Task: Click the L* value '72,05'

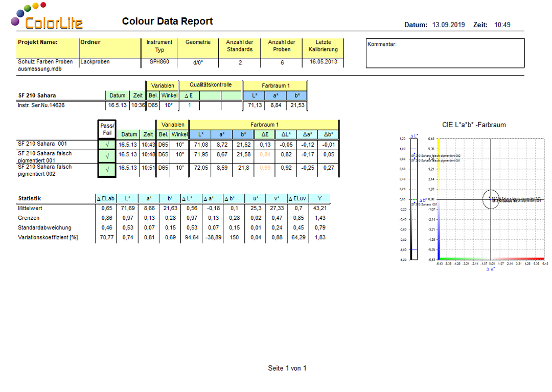Action: point(201,168)
